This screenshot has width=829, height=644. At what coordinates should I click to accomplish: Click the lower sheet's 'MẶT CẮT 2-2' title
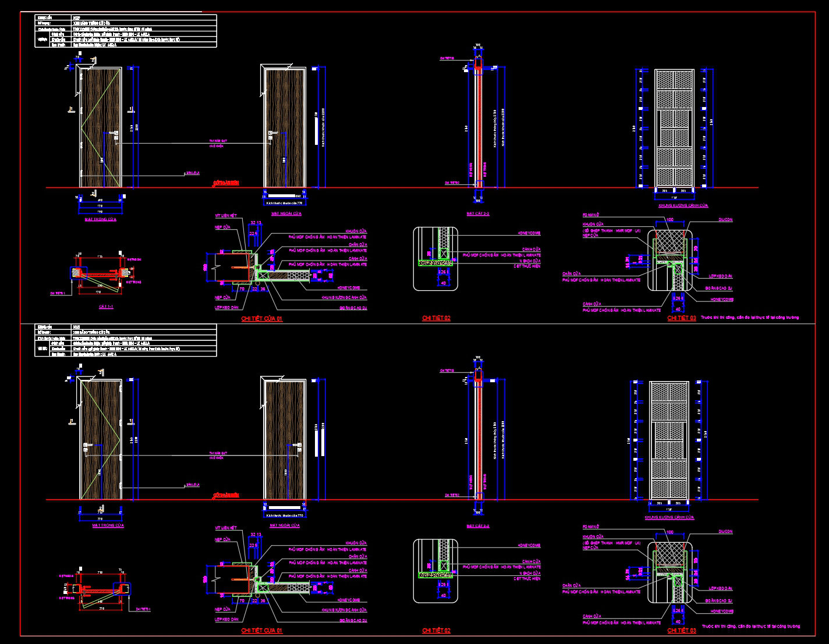coord(478,525)
